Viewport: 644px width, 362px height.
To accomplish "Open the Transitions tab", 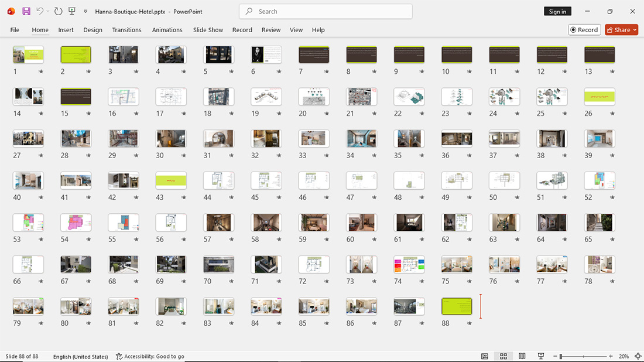I will 126,30.
